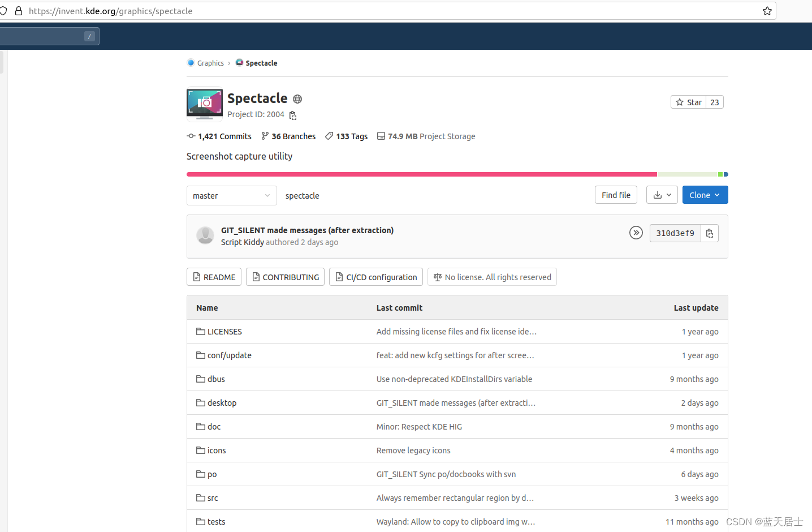Open the master branch dropdown

coord(232,195)
